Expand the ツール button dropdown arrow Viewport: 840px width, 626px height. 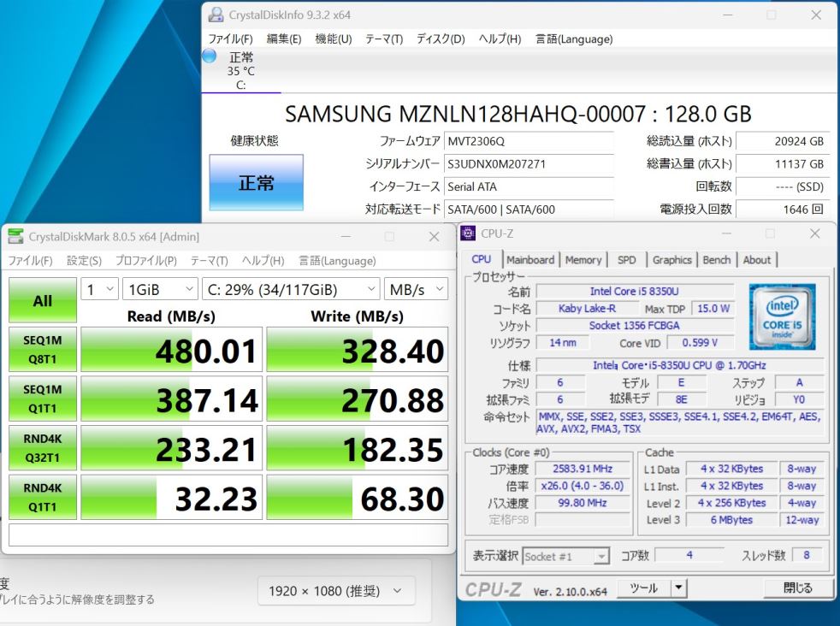pos(678,588)
